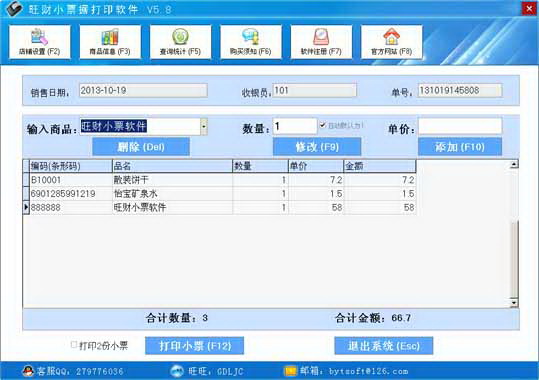Open 商品信息 (F3) product info

(x=110, y=42)
